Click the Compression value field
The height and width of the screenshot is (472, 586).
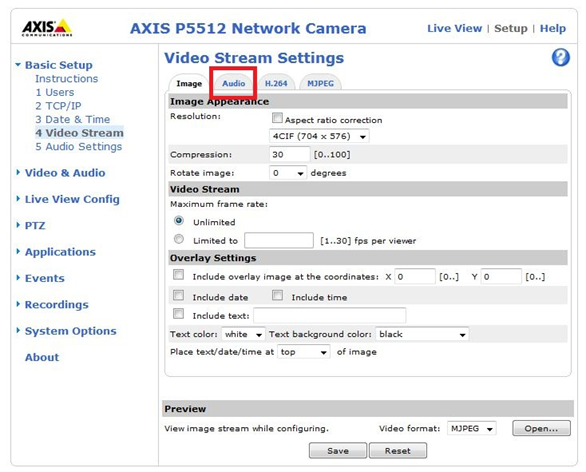pyautogui.click(x=289, y=154)
